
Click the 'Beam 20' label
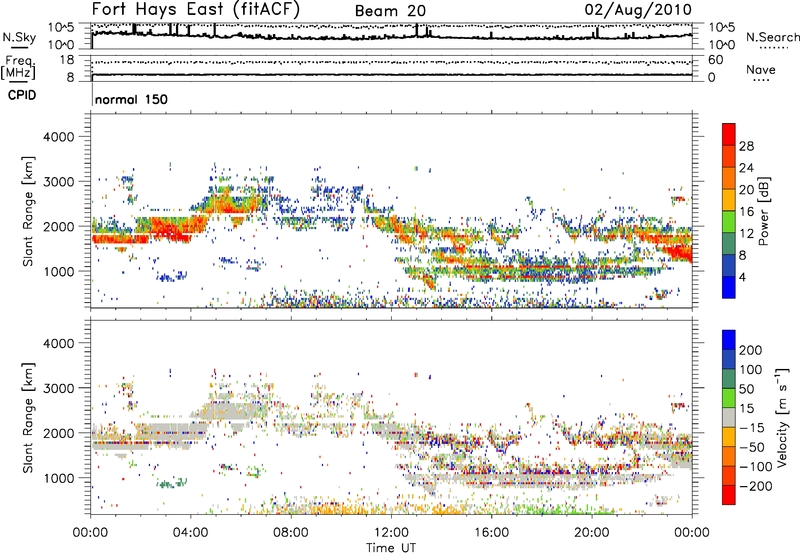[x=390, y=11]
